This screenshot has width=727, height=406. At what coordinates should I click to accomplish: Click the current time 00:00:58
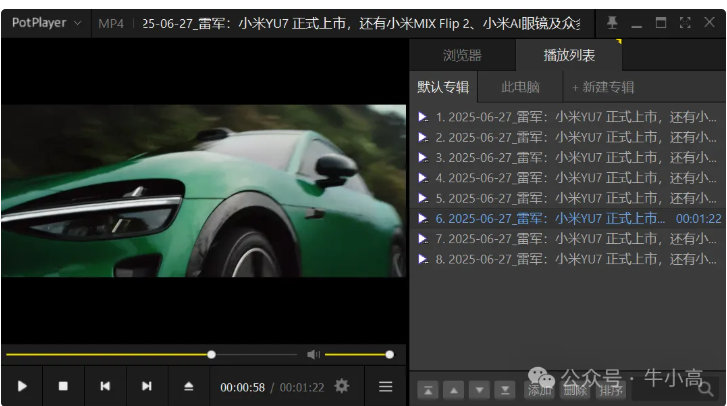[x=242, y=387]
